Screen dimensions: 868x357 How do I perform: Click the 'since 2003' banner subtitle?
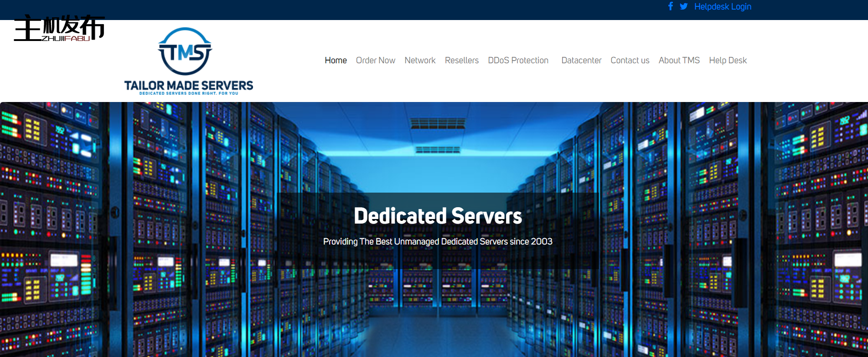438,241
